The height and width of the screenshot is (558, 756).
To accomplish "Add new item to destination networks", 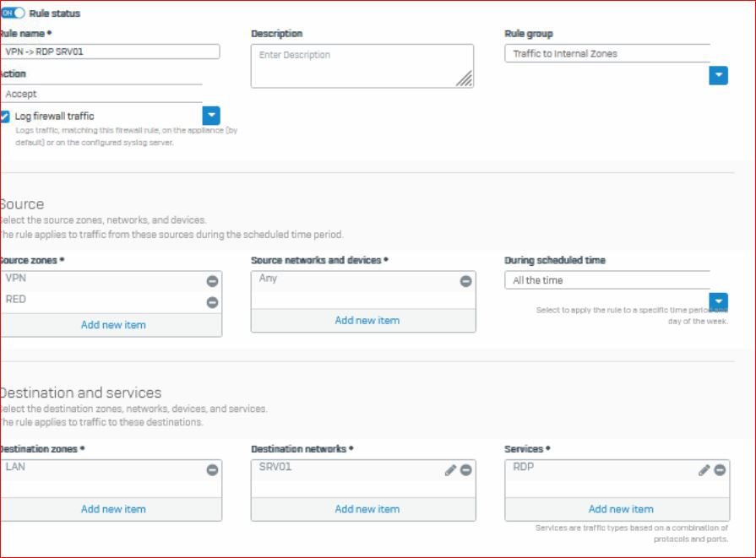I will tap(367, 509).
